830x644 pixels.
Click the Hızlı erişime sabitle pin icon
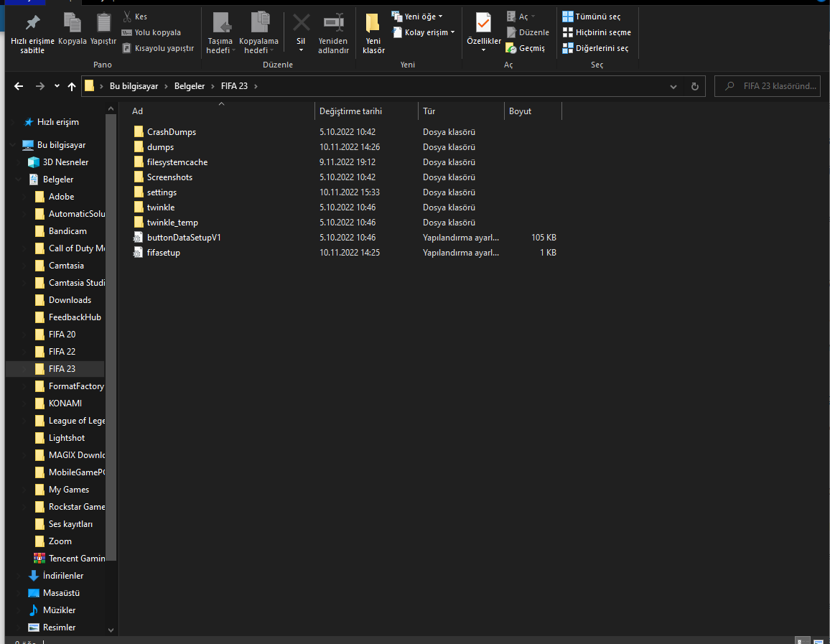(32, 23)
